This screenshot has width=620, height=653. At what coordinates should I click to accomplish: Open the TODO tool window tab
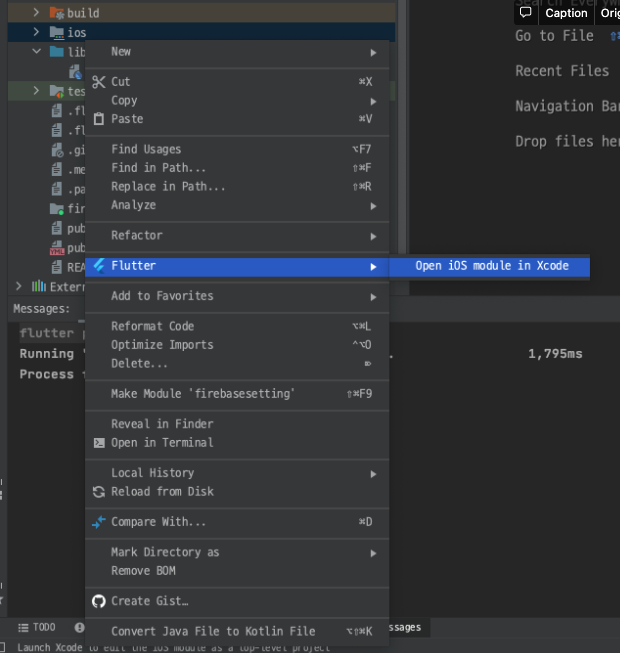pos(37,628)
